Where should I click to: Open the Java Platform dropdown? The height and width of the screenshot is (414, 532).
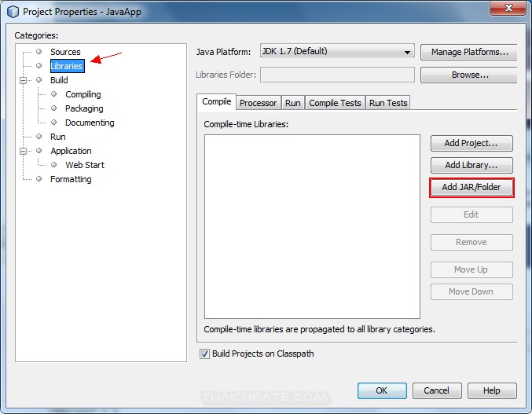click(x=337, y=52)
